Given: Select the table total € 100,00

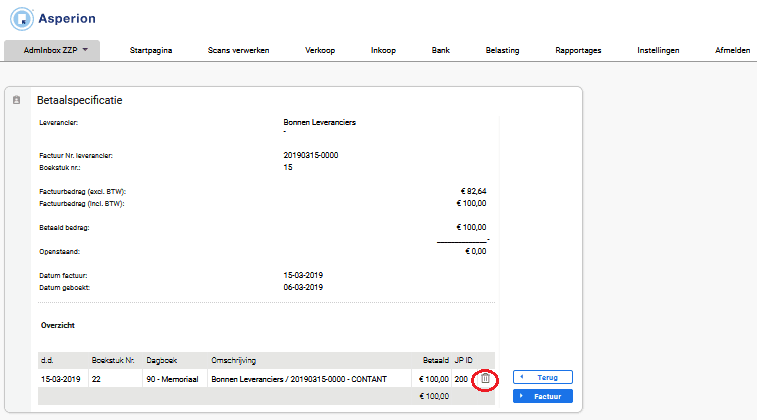Looking at the screenshot, I should pyautogui.click(x=434, y=396).
